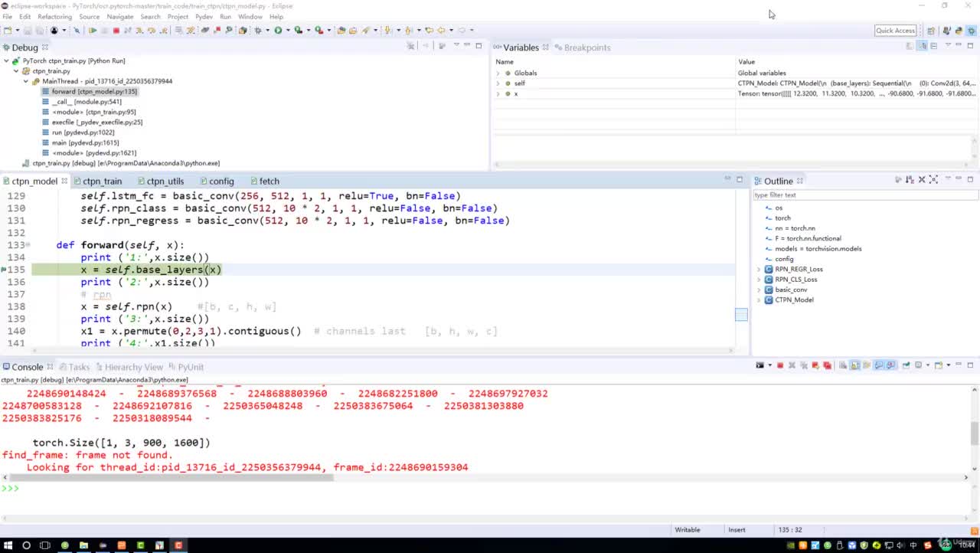Click the Variables view tab icon

tap(498, 47)
